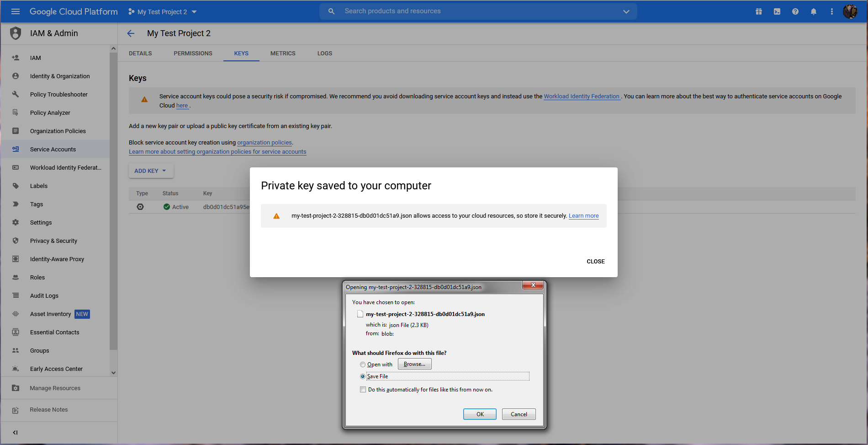Image resolution: width=868 pixels, height=445 pixels.
Task: Open the notifications bell
Action: click(x=813, y=11)
